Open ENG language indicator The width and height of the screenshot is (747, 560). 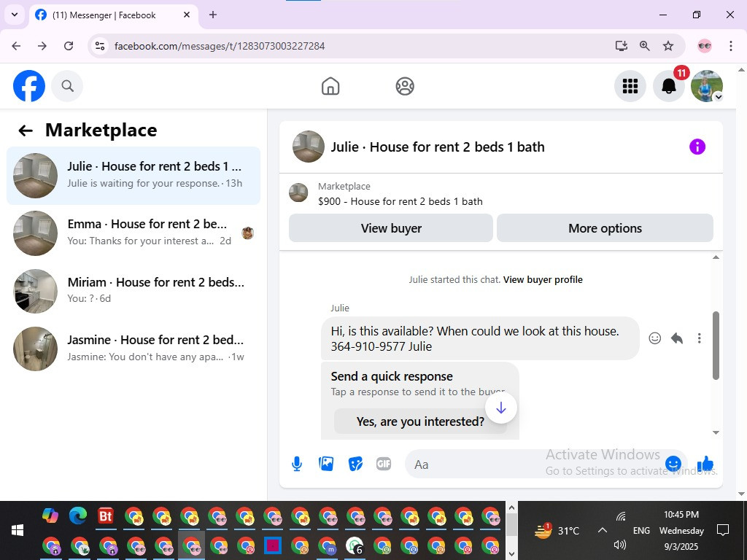point(641,531)
